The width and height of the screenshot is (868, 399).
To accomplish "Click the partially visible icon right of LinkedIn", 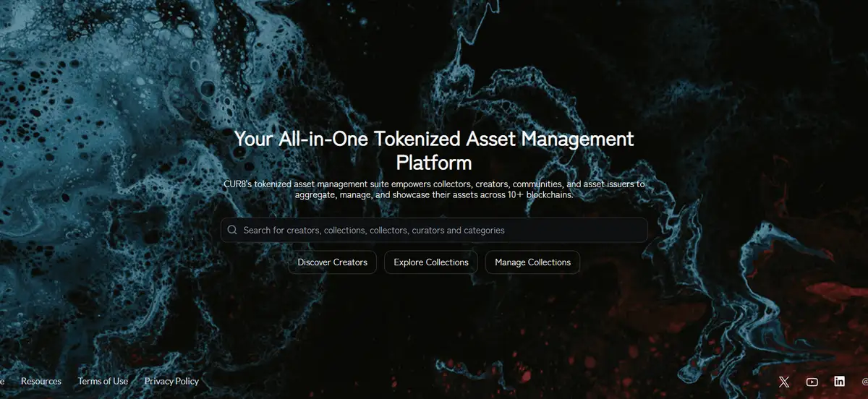I will pyautogui.click(x=864, y=382).
